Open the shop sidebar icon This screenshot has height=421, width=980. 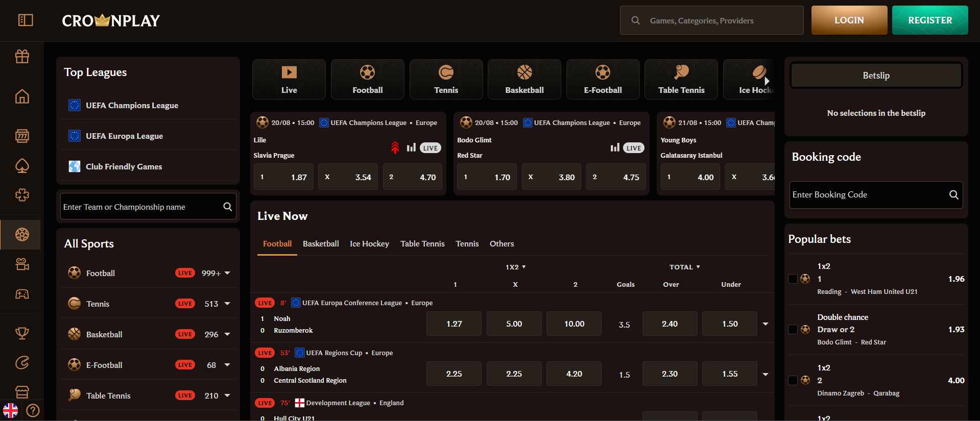[22, 392]
